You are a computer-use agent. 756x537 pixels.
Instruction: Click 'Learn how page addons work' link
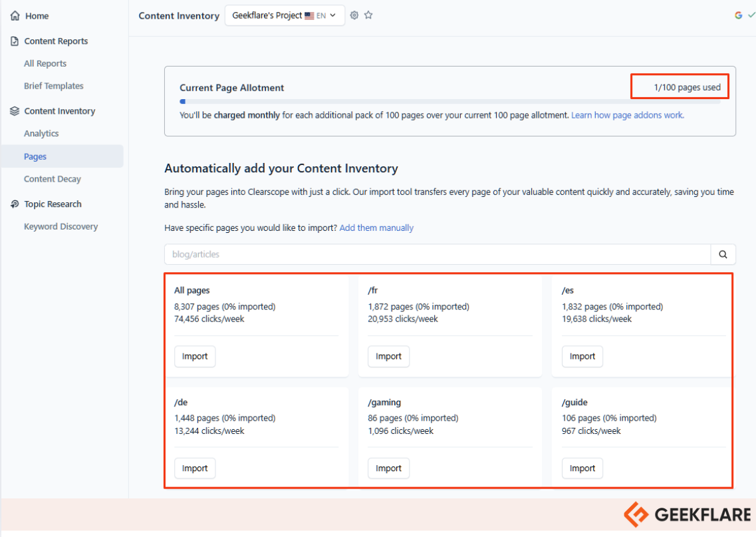click(x=627, y=115)
